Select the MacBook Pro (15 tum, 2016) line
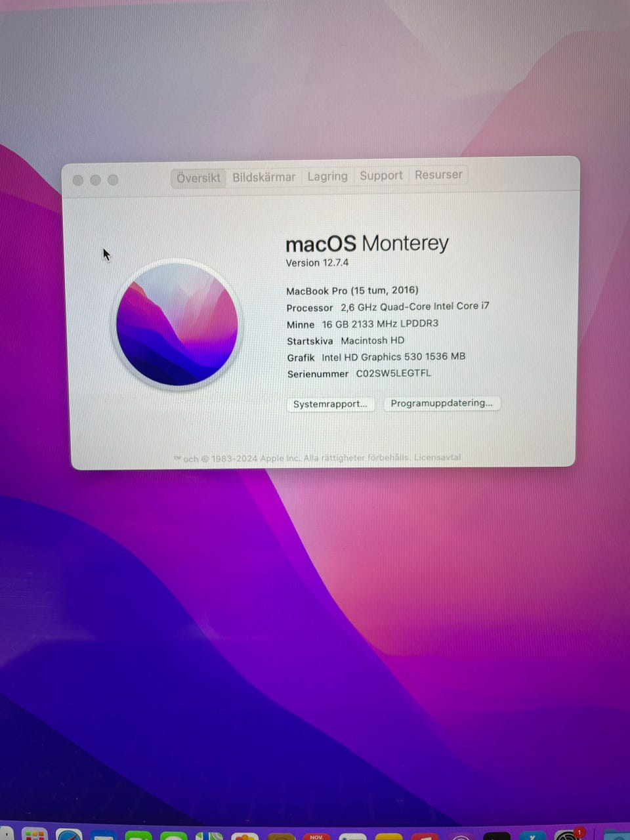The height and width of the screenshot is (840, 630). click(352, 291)
